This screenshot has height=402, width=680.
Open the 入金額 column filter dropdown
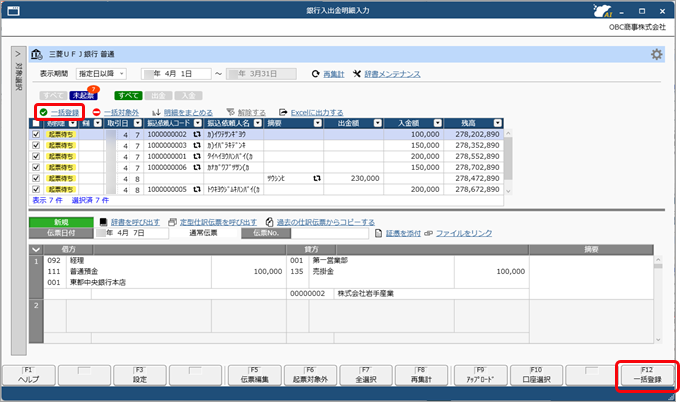pos(438,123)
